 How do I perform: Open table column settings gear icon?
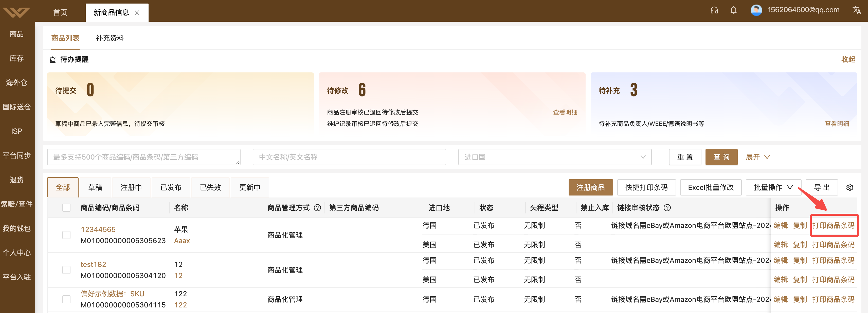coord(849,187)
